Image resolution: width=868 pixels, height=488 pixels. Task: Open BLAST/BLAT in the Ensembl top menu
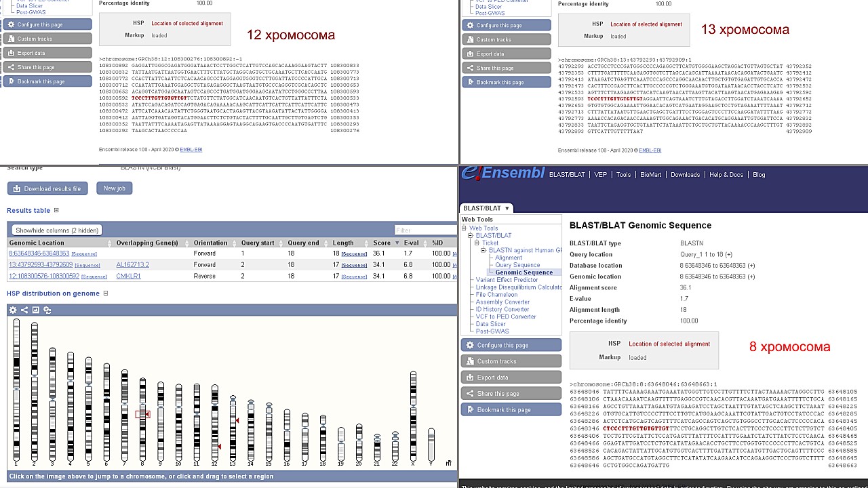tap(567, 175)
